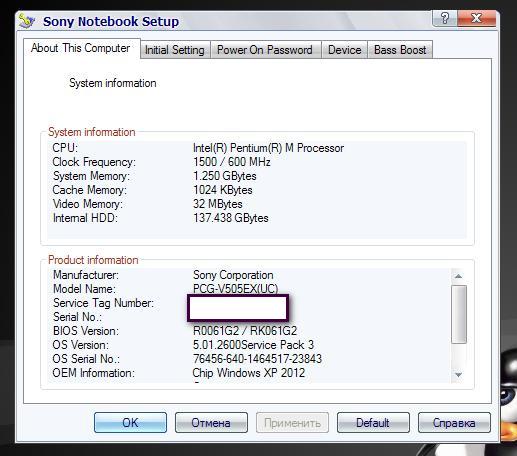Click system memory value 1.250 GBytes
Screen dimensions: 517x456
point(225,176)
